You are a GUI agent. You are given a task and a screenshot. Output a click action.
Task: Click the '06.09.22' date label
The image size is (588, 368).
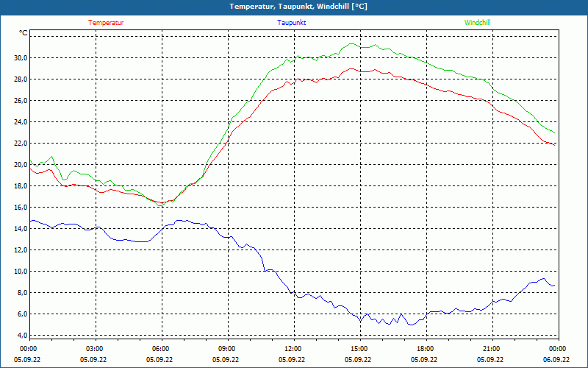(x=556, y=359)
